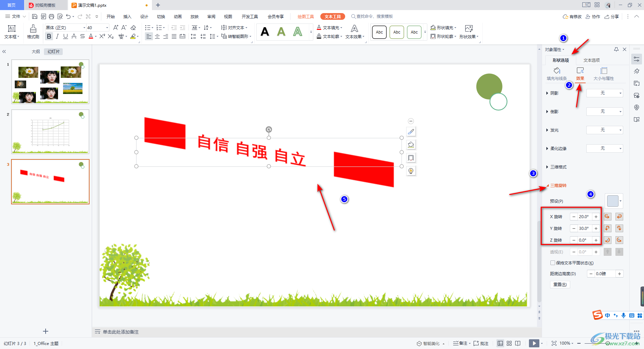
Task: Open the Shape Effects tool
Action: click(469, 32)
